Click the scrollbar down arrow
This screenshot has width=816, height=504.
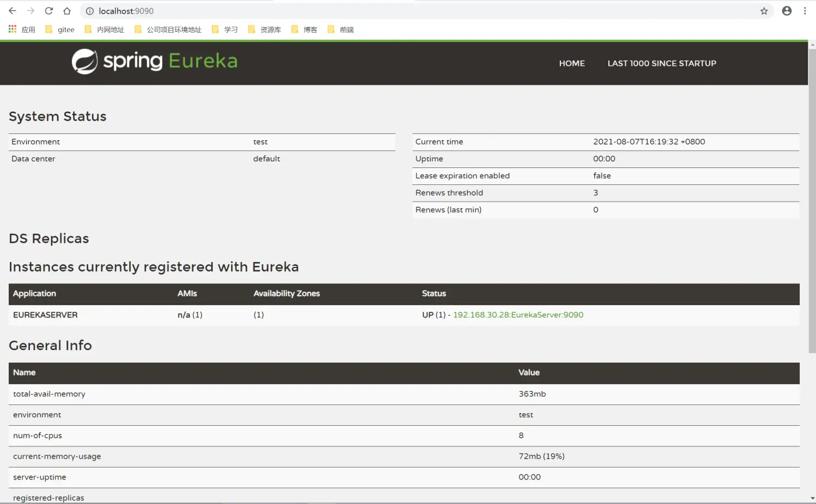pyautogui.click(x=812, y=498)
